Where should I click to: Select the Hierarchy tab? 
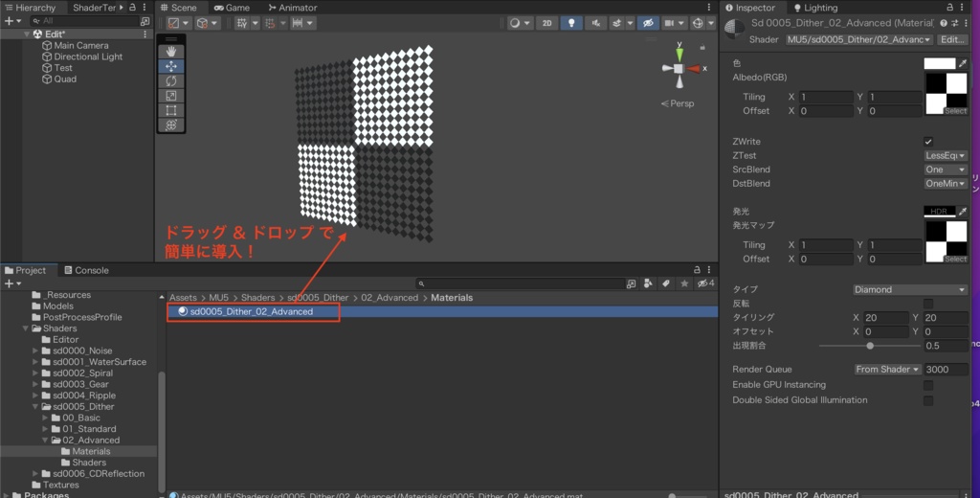30,8
